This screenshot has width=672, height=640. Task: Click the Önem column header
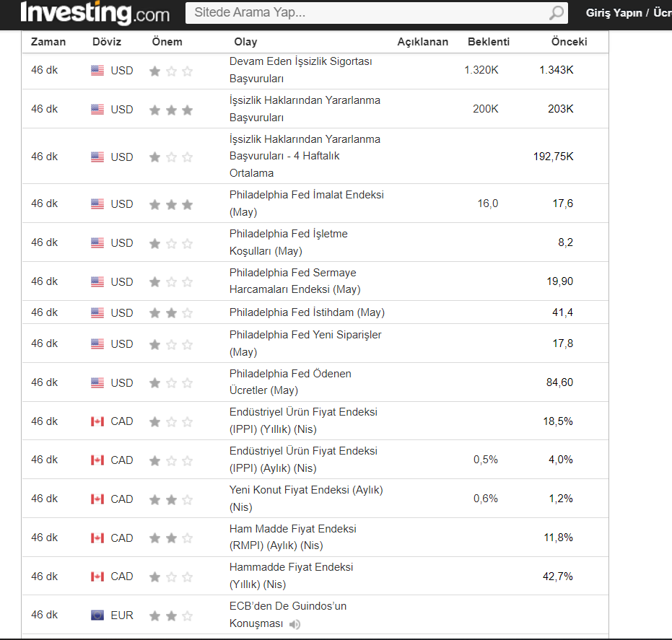point(167,42)
